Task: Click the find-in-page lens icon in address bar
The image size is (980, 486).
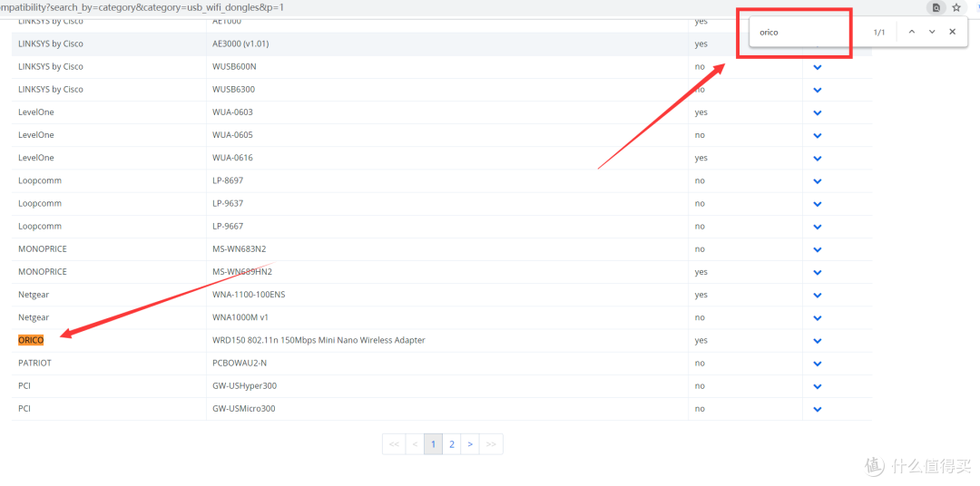Action: pyautogui.click(x=936, y=8)
